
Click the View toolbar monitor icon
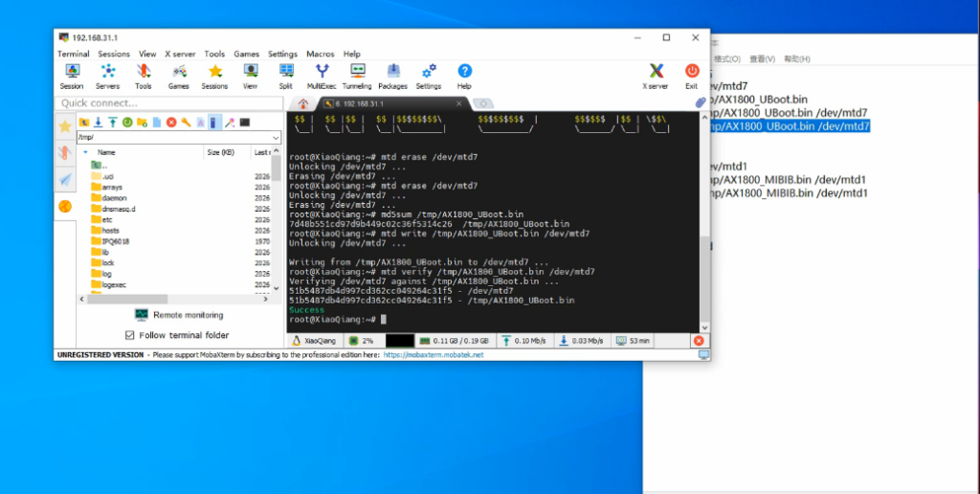250,77
